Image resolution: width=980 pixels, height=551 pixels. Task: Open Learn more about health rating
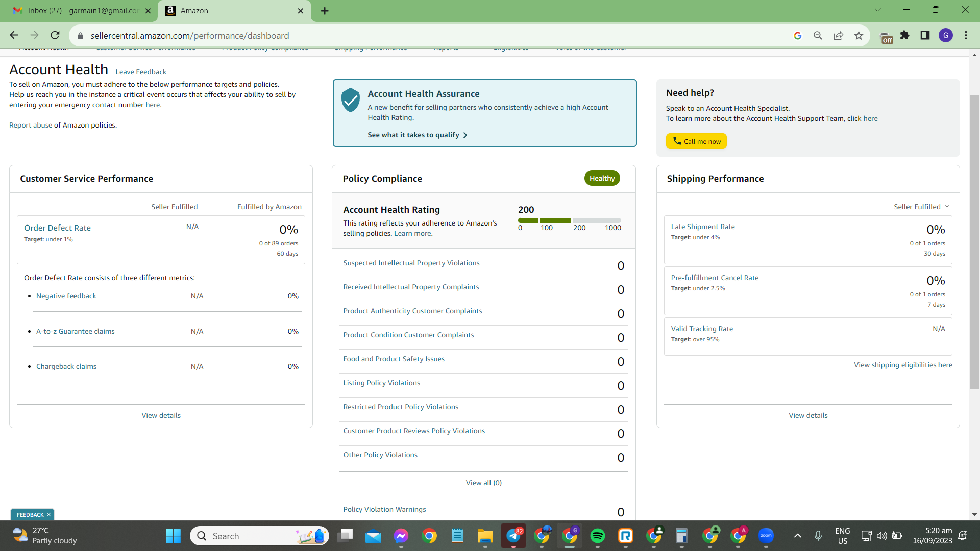(412, 233)
